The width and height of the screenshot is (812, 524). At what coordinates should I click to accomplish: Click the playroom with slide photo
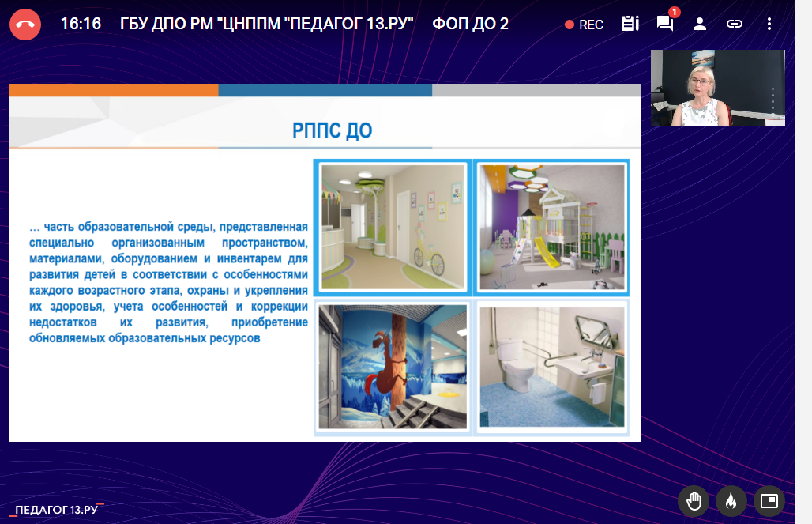(x=551, y=227)
